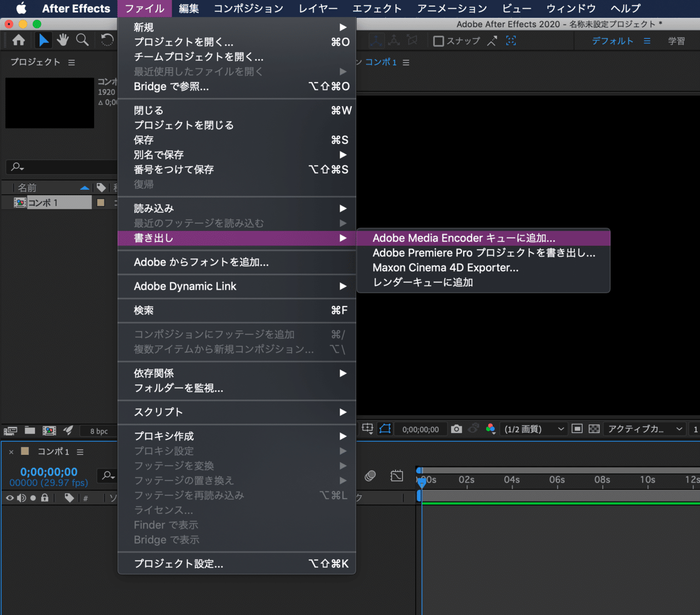Click the graph editor icon in timeline
The image size is (700, 615).
pos(397,476)
